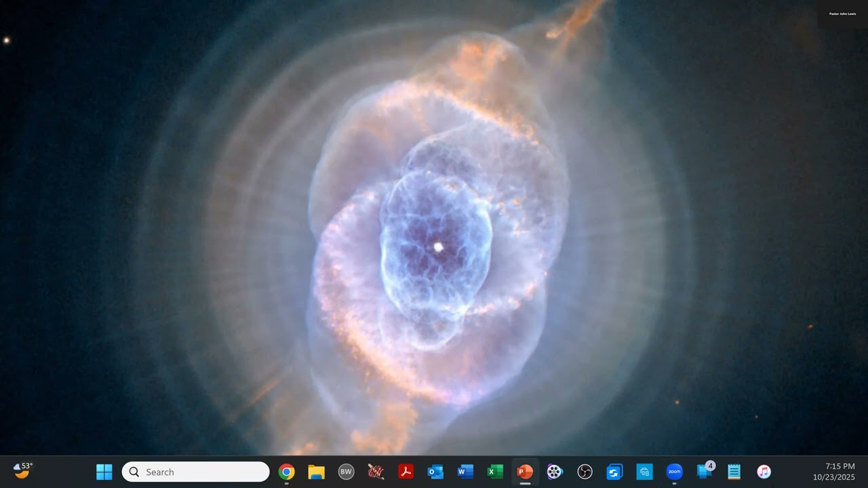
Task: Open Zoom from the taskbar
Action: pos(674,472)
